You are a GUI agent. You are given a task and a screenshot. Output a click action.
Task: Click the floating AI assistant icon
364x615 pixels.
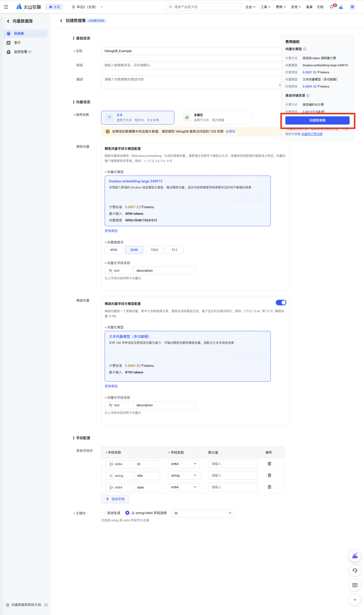tap(355, 556)
